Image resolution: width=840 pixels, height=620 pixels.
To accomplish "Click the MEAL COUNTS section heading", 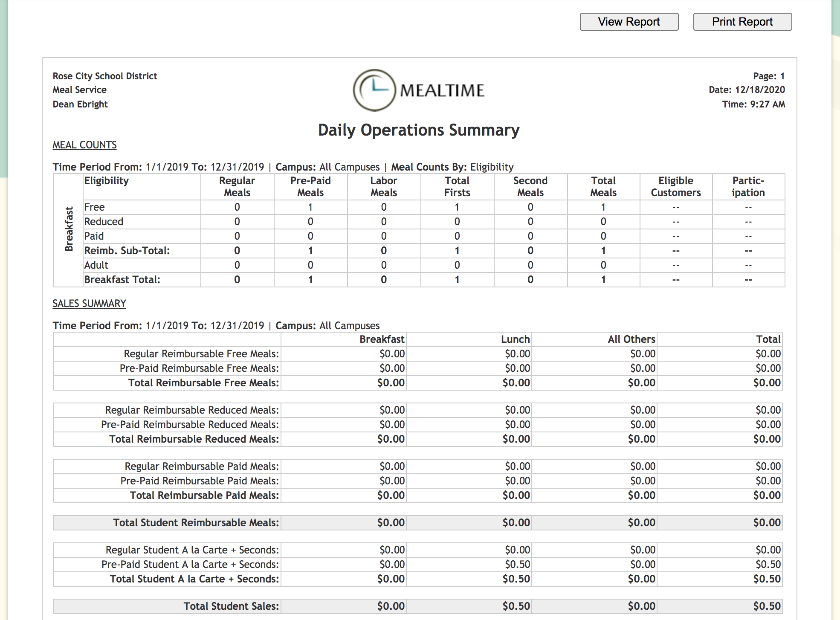I will click(x=84, y=145).
